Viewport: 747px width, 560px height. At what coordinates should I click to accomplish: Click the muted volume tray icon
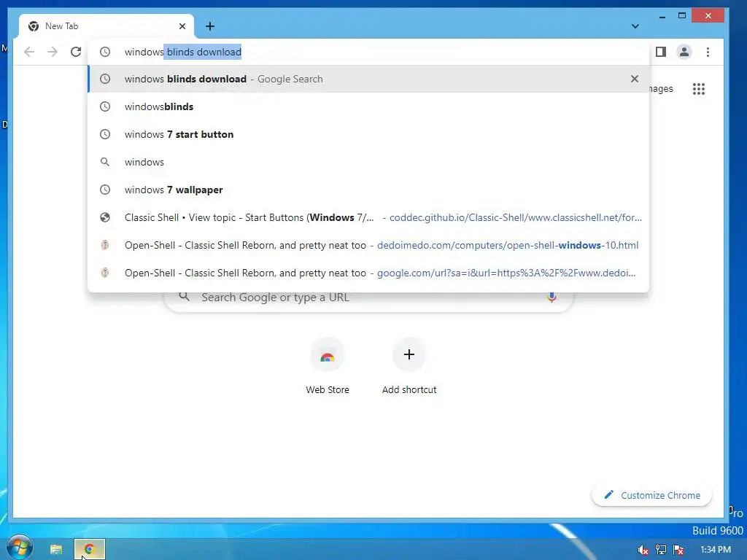[x=643, y=550]
